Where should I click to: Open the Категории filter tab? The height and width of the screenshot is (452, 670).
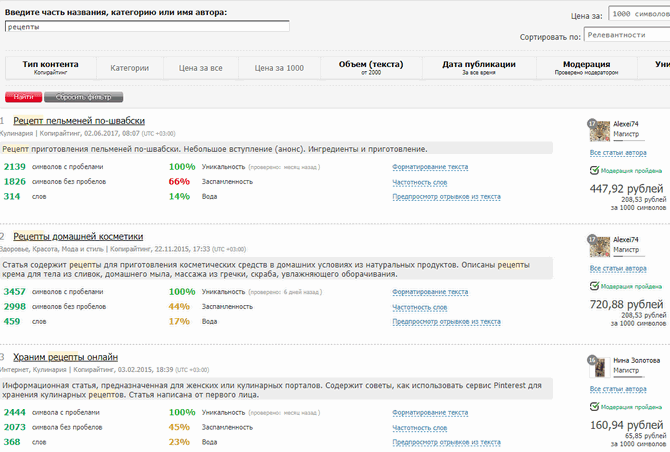point(129,68)
